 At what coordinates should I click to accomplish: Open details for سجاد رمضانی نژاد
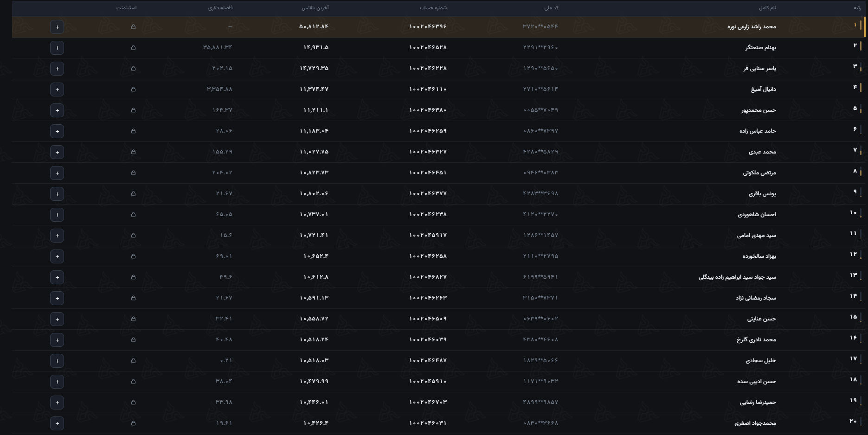pos(57,298)
